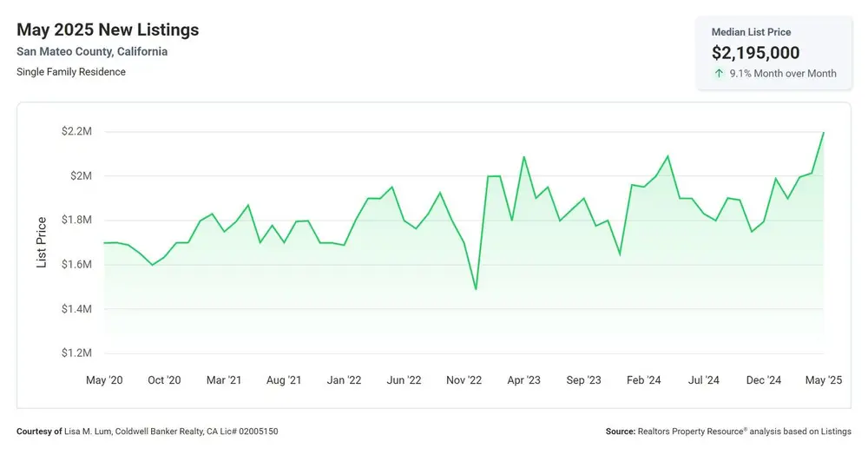The image size is (868, 455).
Task: Select San Mateo County, California subtitle
Action: click(x=92, y=51)
